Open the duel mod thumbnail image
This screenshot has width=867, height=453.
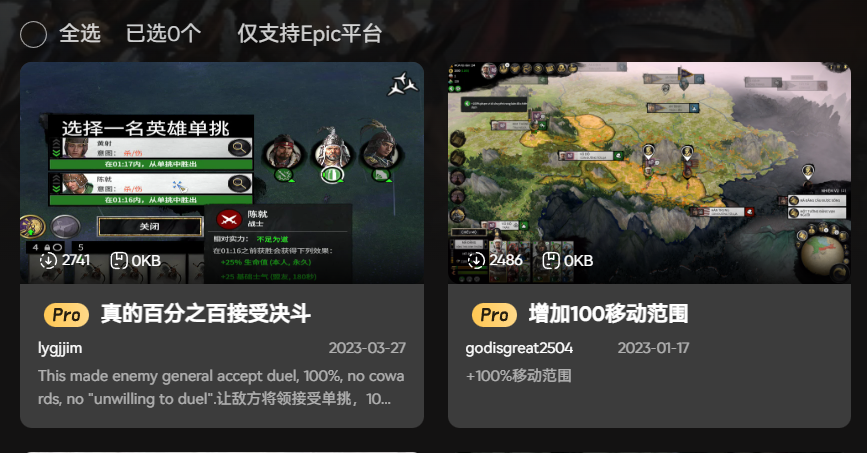[222, 173]
